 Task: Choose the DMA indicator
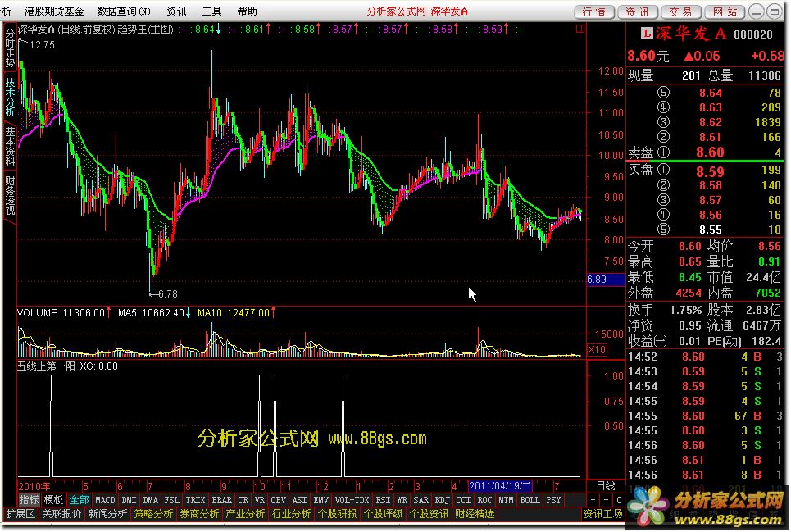[x=150, y=500]
